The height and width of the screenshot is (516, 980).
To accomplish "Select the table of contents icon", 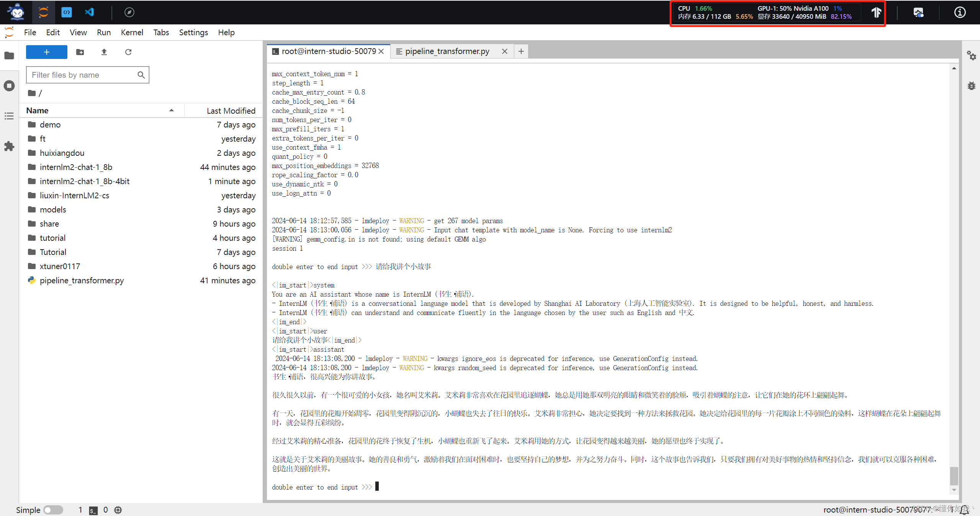I will 10,115.
